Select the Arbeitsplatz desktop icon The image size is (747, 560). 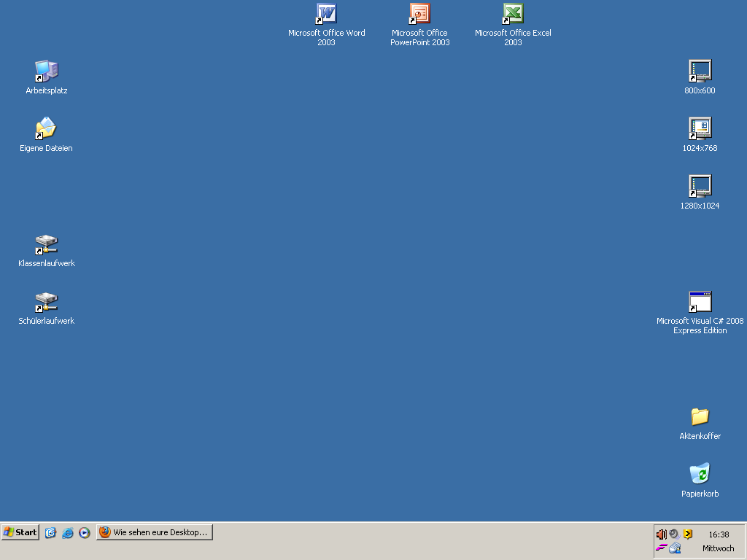(x=46, y=71)
